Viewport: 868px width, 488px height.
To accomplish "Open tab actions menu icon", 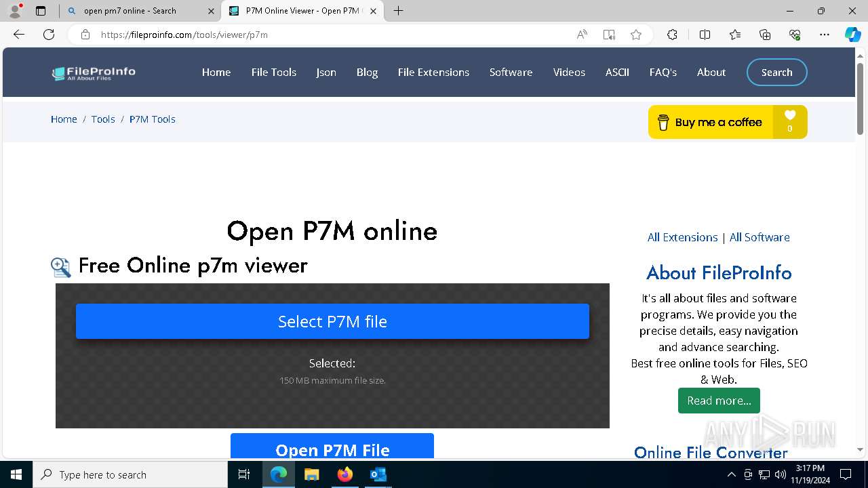I will (41, 11).
